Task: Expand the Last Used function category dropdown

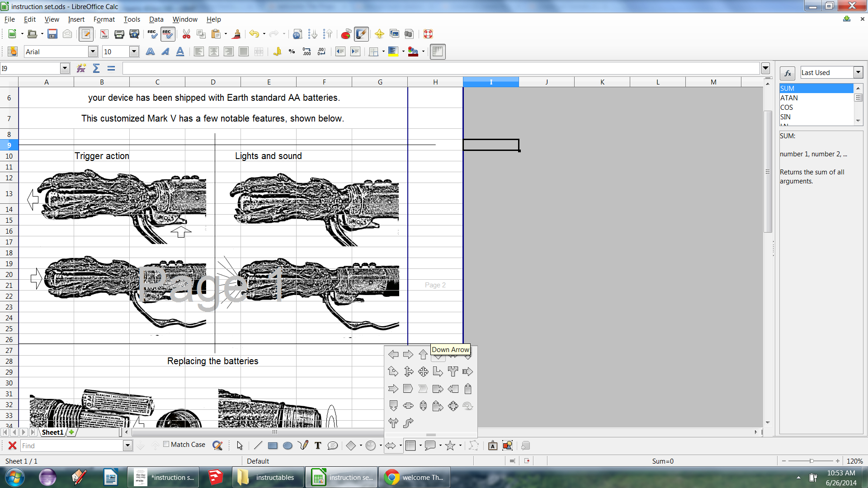Action: click(x=858, y=72)
